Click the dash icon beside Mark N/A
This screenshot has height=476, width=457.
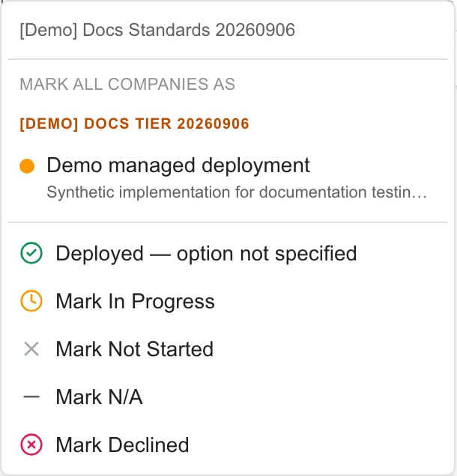(x=31, y=397)
